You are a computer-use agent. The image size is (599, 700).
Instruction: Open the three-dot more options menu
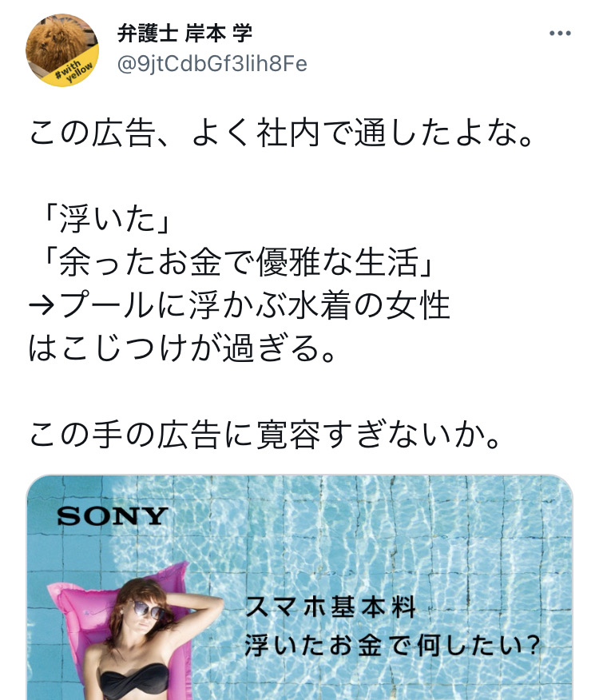(x=560, y=33)
